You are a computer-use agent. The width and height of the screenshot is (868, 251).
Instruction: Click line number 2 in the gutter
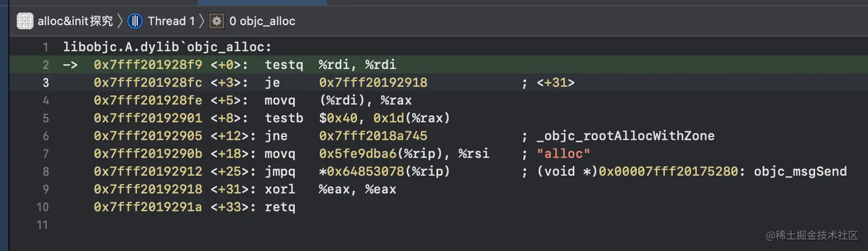click(46, 65)
